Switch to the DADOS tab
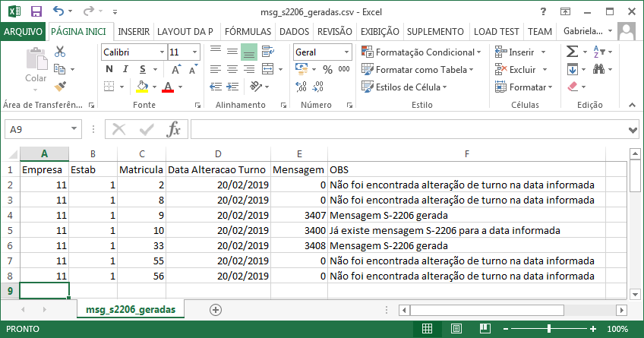Screen dimensions: 644x338 294,32
